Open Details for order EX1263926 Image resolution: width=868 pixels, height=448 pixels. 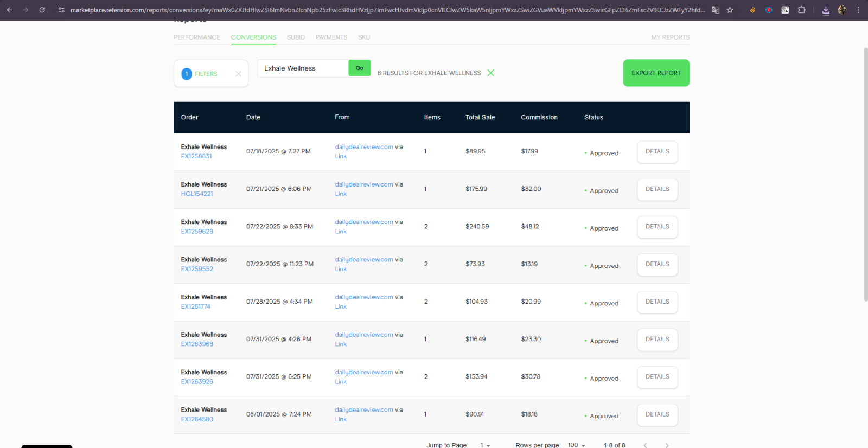(x=658, y=377)
